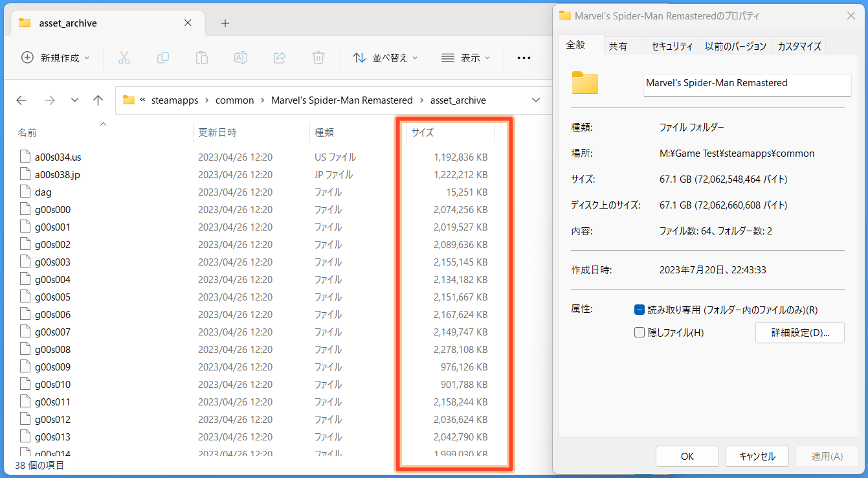
Task: Open 詳細設定(D)... advanced settings
Action: 800,333
